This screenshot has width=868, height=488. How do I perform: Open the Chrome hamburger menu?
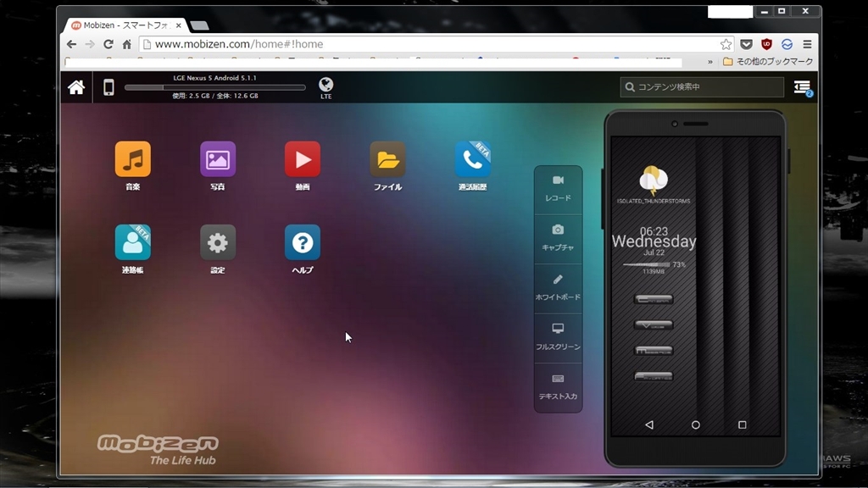(x=807, y=44)
